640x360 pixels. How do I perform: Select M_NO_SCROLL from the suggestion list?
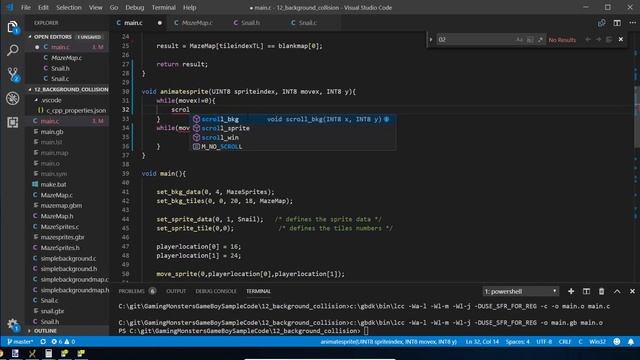pos(293,147)
